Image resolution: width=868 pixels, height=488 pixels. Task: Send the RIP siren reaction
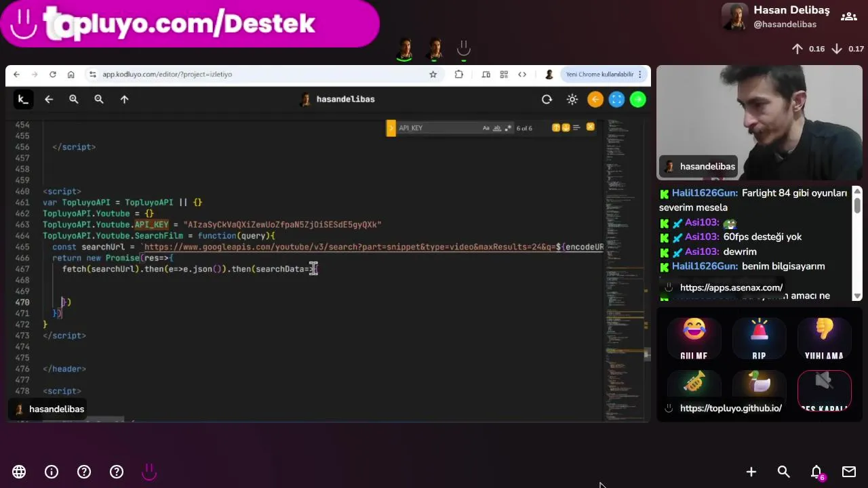(x=759, y=339)
